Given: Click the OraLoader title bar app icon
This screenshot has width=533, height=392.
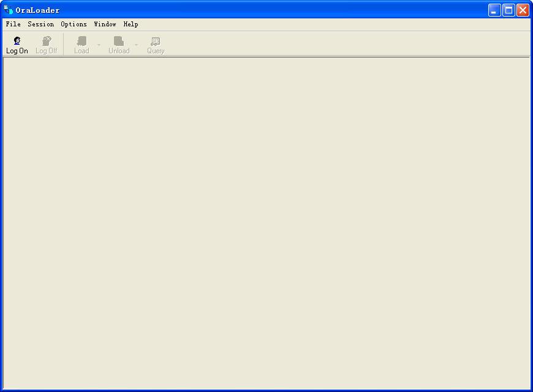Looking at the screenshot, I should (x=8, y=10).
